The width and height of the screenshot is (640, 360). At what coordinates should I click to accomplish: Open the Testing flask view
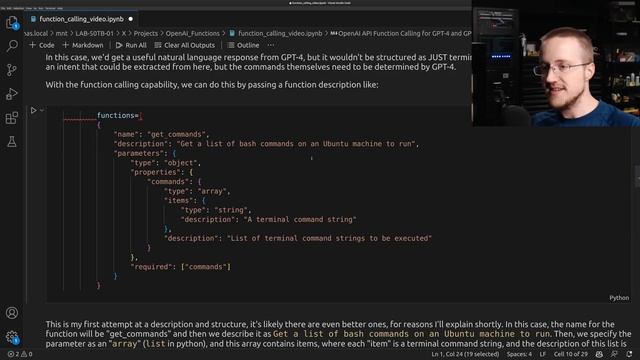tap(12, 142)
